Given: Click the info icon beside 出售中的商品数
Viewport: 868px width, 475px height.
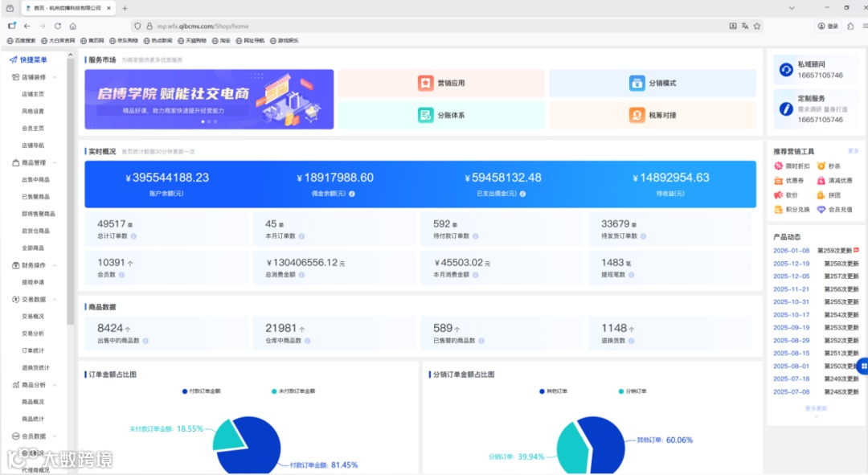Looking at the screenshot, I should pos(145,341).
